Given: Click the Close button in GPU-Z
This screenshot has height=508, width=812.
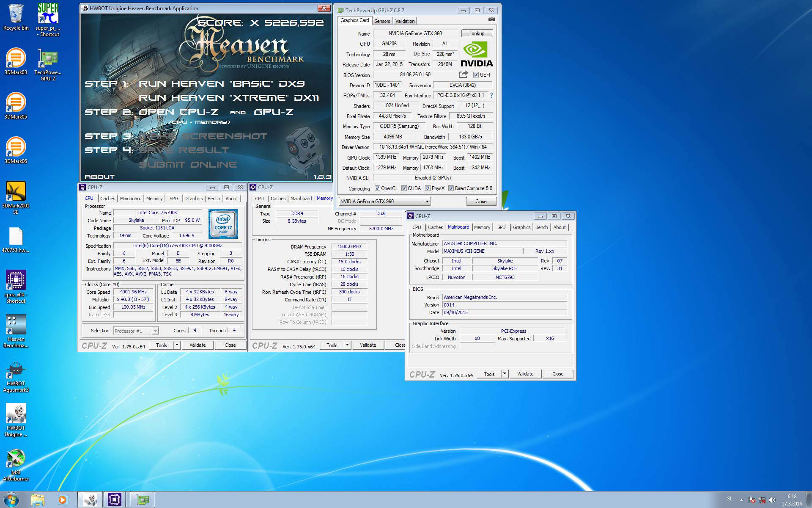Looking at the screenshot, I should pos(481,202).
